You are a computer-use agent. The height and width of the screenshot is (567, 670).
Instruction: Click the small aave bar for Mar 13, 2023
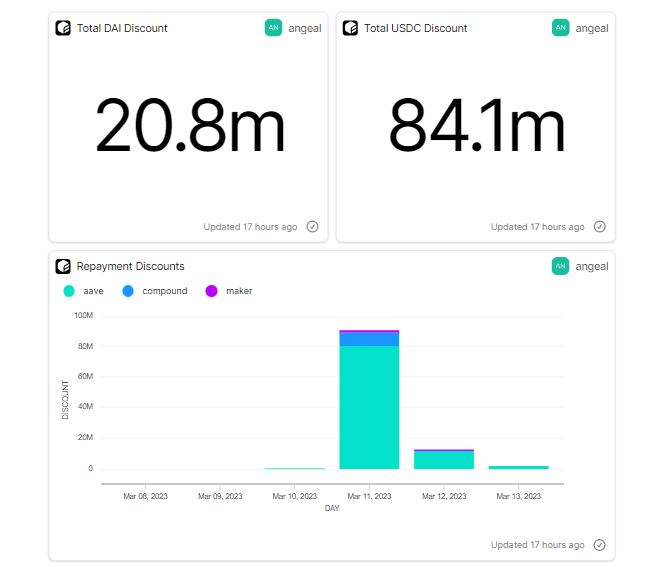pyautogui.click(x=519, y=467)
